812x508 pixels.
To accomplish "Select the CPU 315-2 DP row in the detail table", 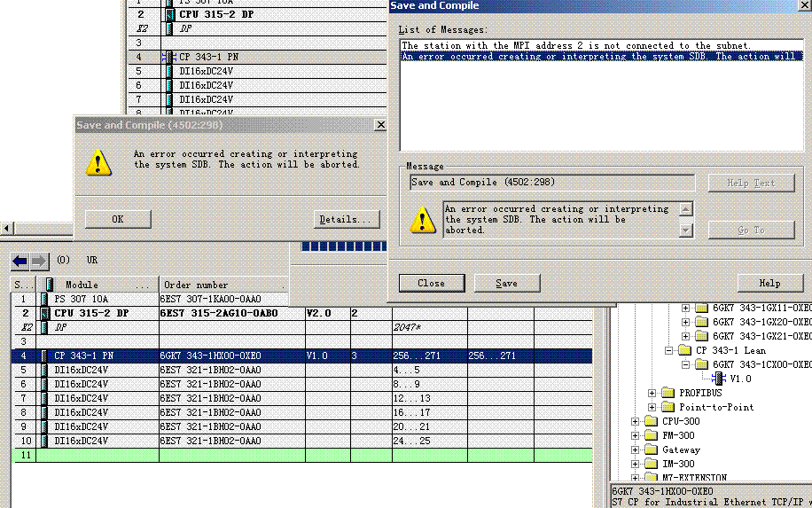I will [x=302, y=313].
